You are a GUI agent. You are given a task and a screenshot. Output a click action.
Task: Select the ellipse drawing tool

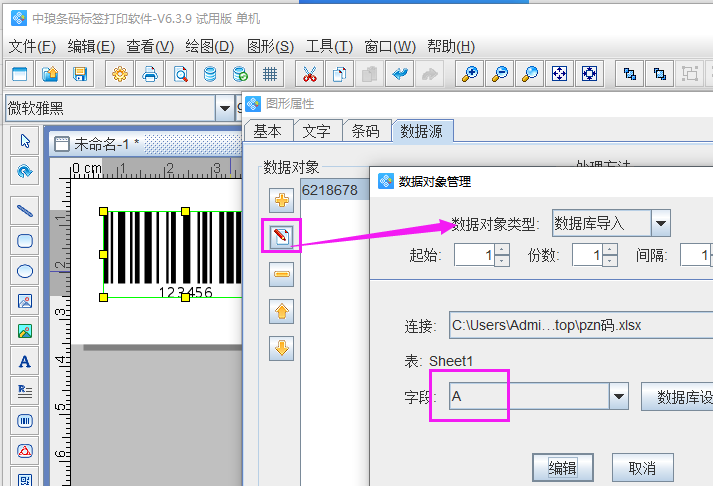[25, 270]
